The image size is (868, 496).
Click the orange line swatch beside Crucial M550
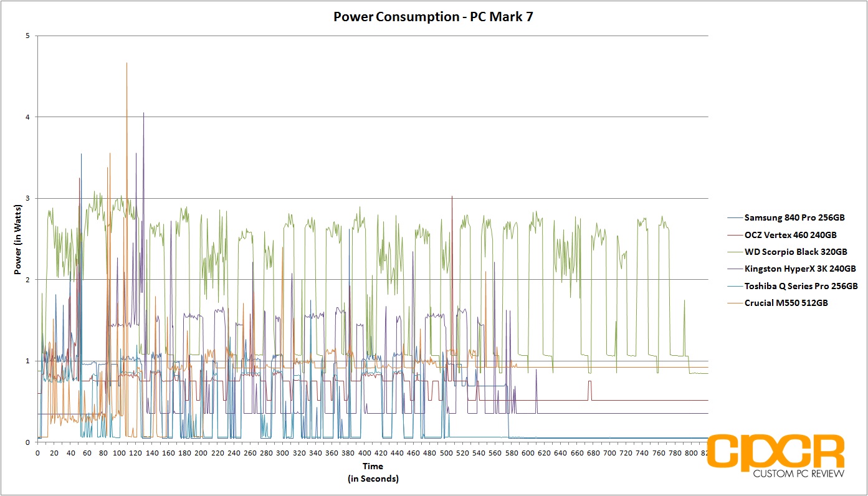734,303
